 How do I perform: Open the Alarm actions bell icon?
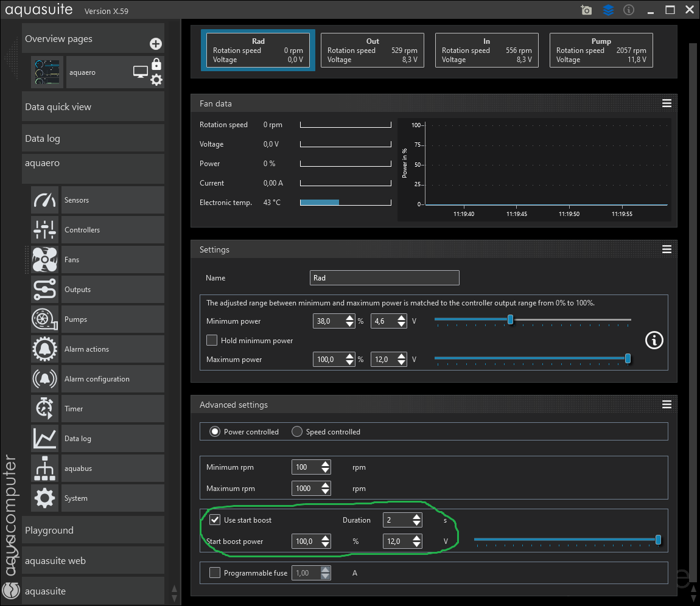pyautogui.click(x=45, y=349)
